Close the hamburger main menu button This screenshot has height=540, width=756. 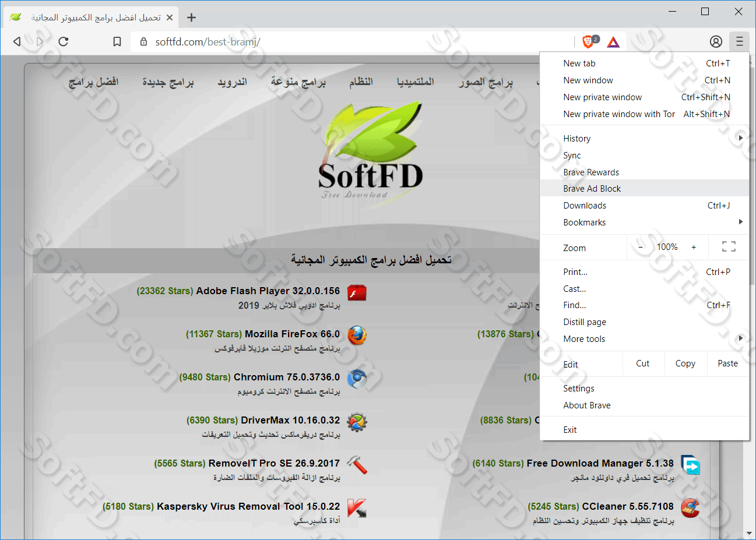point(739,41)
